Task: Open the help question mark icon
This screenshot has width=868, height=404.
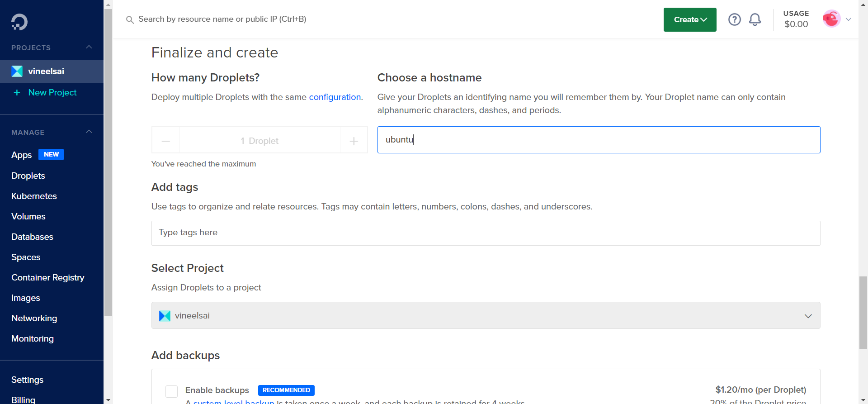Action: click(735, 19)
